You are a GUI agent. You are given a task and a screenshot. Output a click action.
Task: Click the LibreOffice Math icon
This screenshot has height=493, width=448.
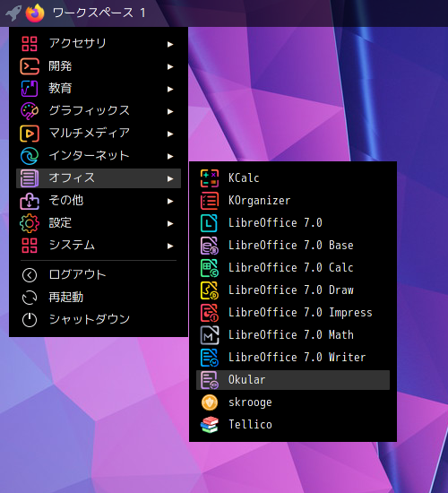pos(210,335)
